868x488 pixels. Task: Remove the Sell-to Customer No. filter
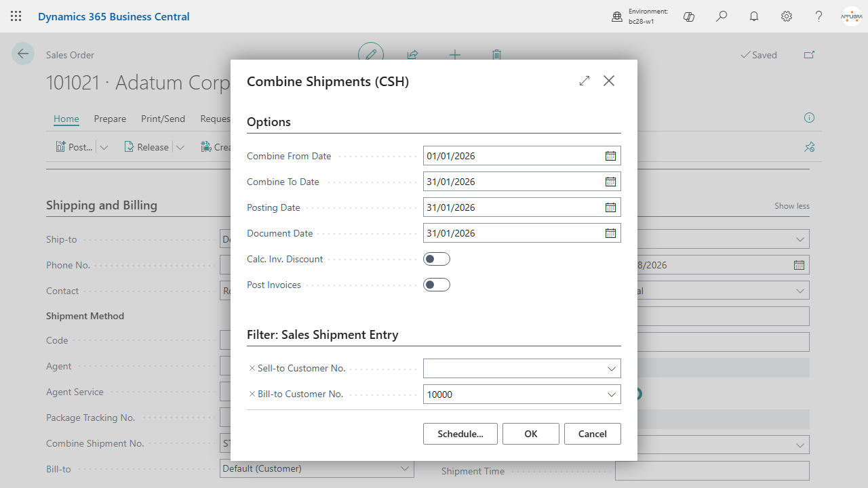tap(252, 368)
